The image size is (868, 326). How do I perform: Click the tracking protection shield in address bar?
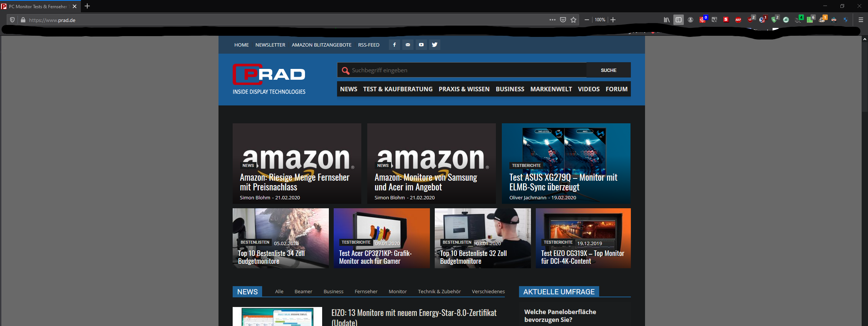pyautogui.click(x=12, y=20)
